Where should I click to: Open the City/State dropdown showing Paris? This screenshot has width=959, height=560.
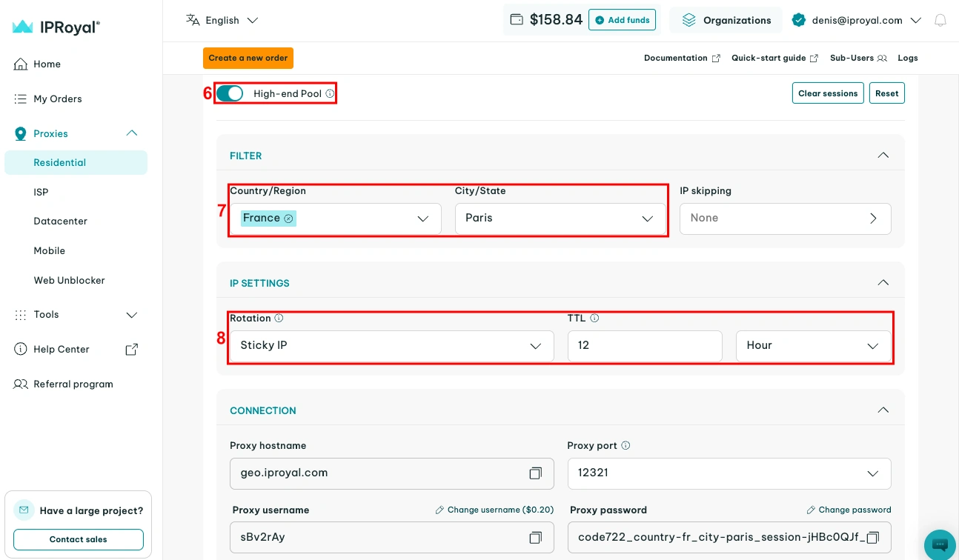click(x=560, y=219)
